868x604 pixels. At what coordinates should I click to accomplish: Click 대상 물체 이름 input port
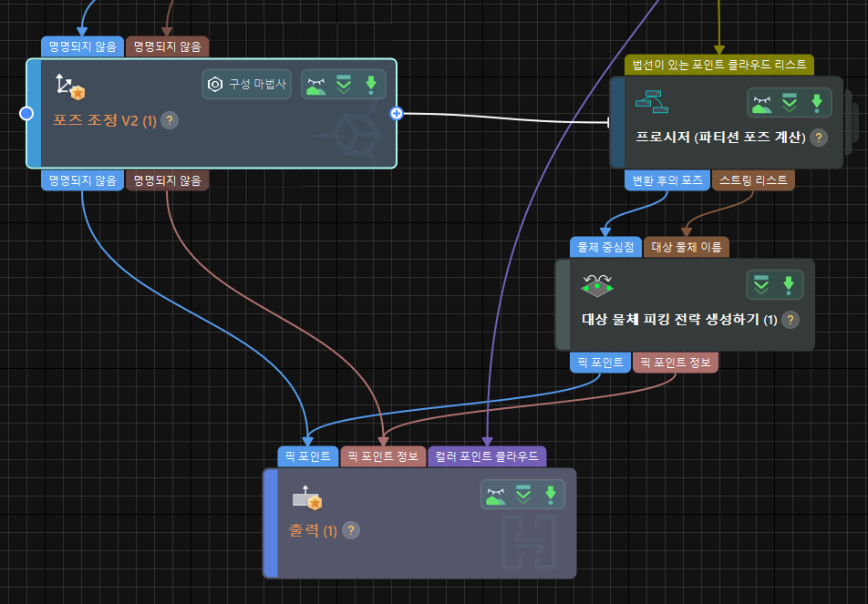click(687, 247)
